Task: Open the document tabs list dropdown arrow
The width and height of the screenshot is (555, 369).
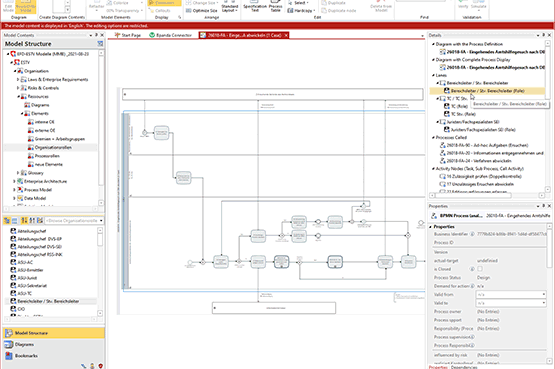Action: [x=422, y=36]
